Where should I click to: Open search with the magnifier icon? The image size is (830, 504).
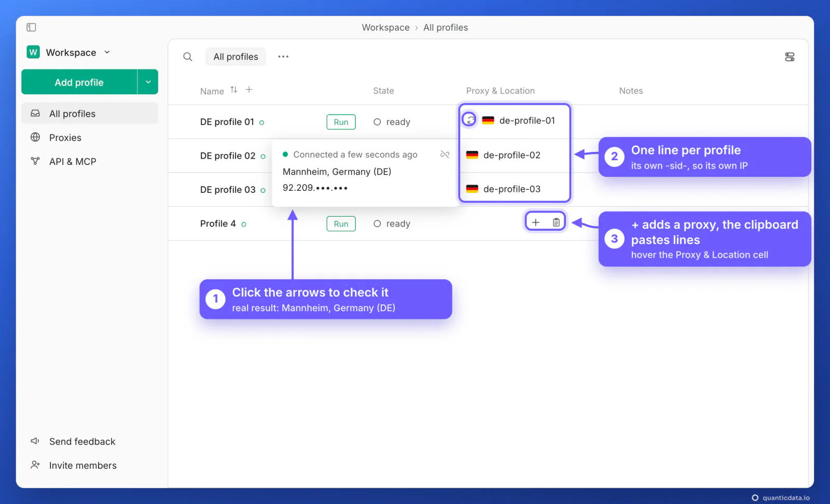pos(188,57)
